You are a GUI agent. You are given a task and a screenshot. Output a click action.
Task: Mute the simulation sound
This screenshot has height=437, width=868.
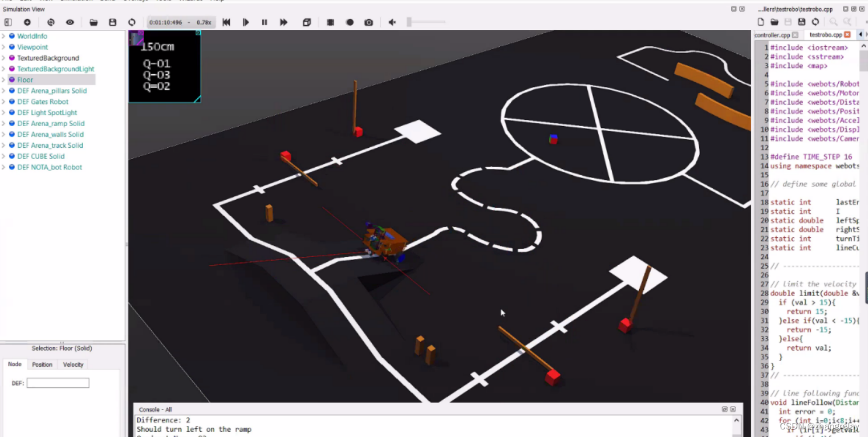(392, 22)
